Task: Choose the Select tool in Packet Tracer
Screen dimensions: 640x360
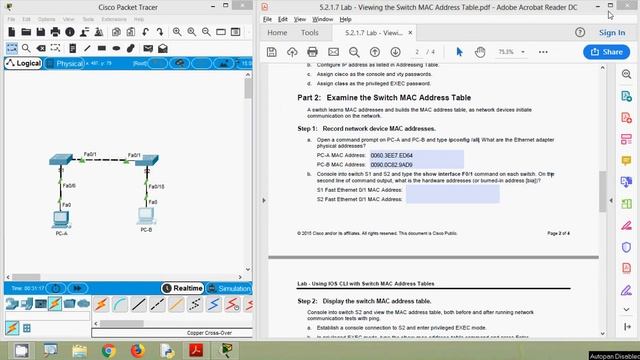Action: 12,49
